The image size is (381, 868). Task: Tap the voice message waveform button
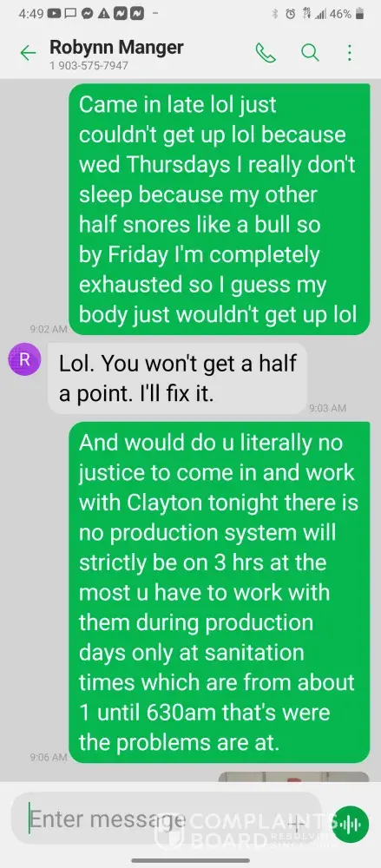(351, 825)
